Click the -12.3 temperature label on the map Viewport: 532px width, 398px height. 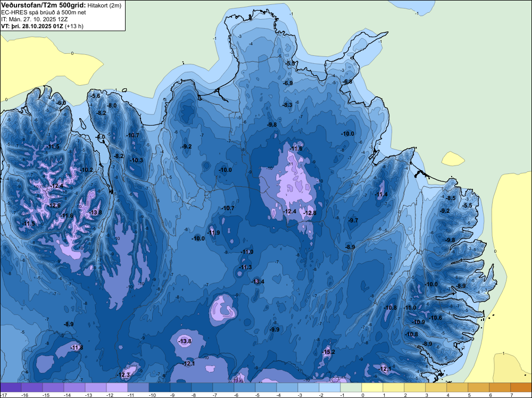point(123,375)
